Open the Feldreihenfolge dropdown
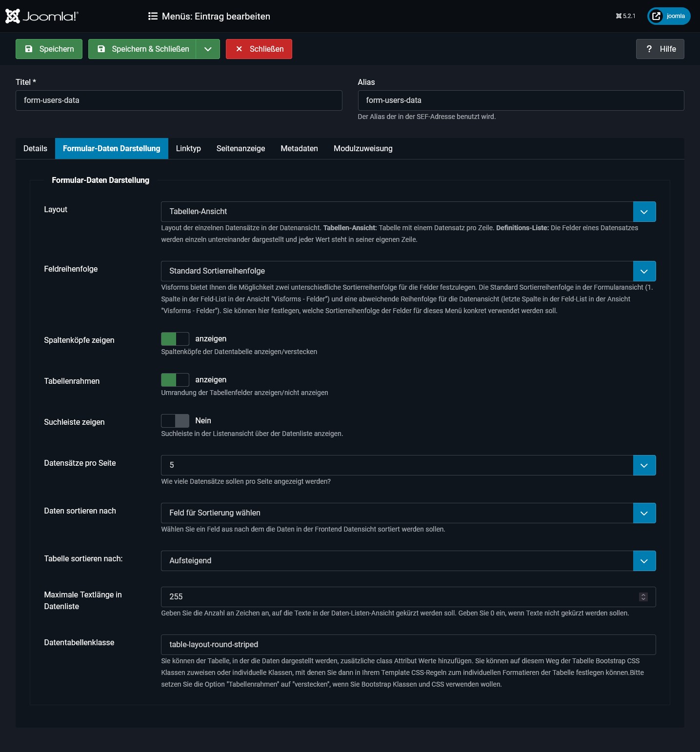The width and height of the screenshot is (700, 752). (644, 271)
